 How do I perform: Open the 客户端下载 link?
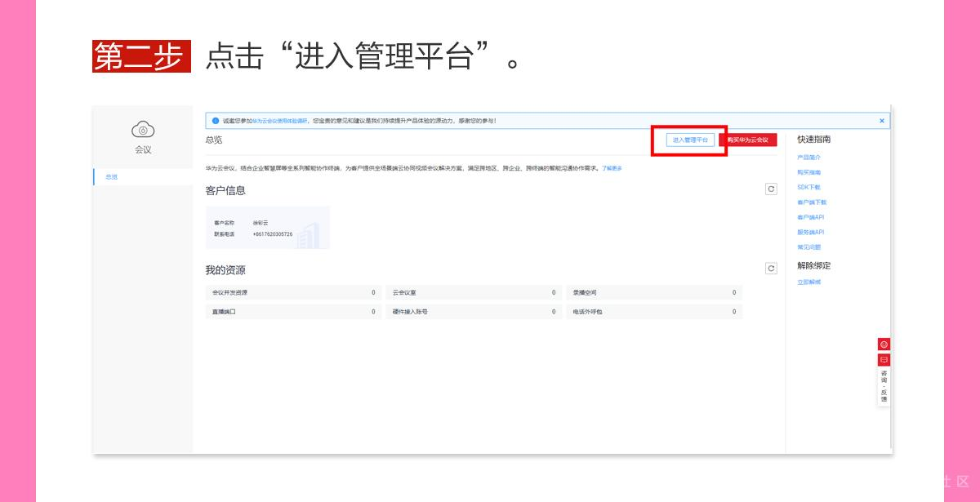pyautogui.click(x=812, y=202)
